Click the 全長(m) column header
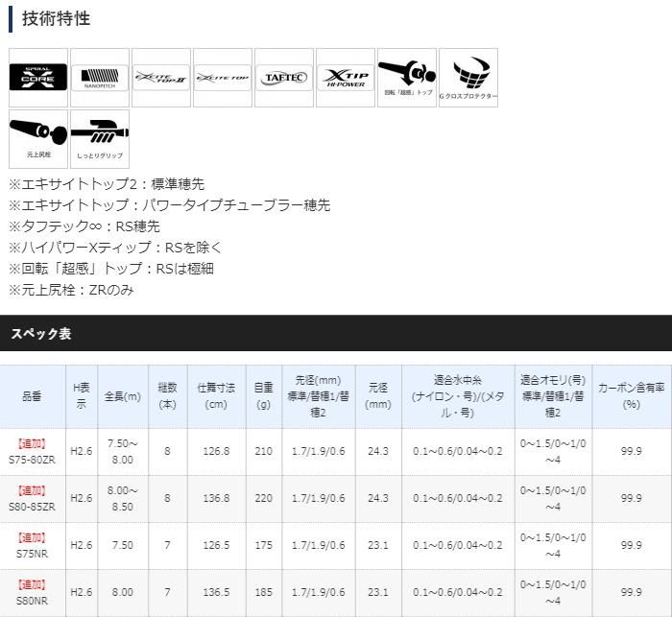Viewport: 672px width, 617px height. point(122,396)
